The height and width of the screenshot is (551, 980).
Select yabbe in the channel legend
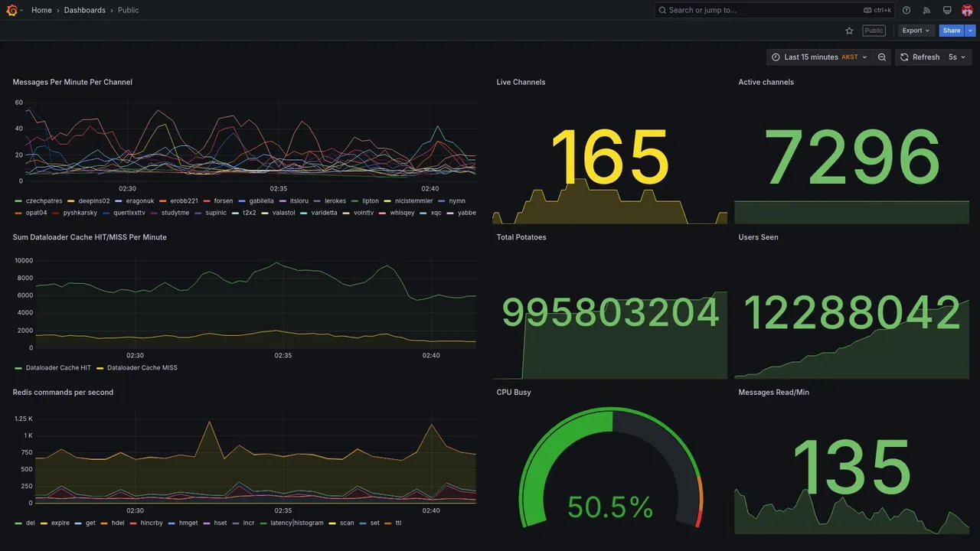(467, 213)
